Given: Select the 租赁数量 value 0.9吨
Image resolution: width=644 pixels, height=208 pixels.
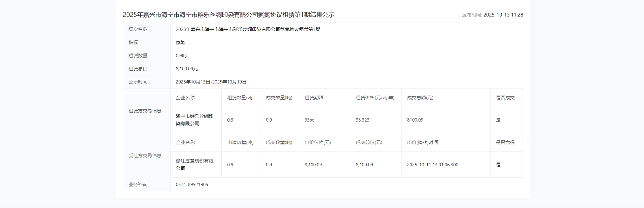Looking at the screenshot, I should pos(181,56).
